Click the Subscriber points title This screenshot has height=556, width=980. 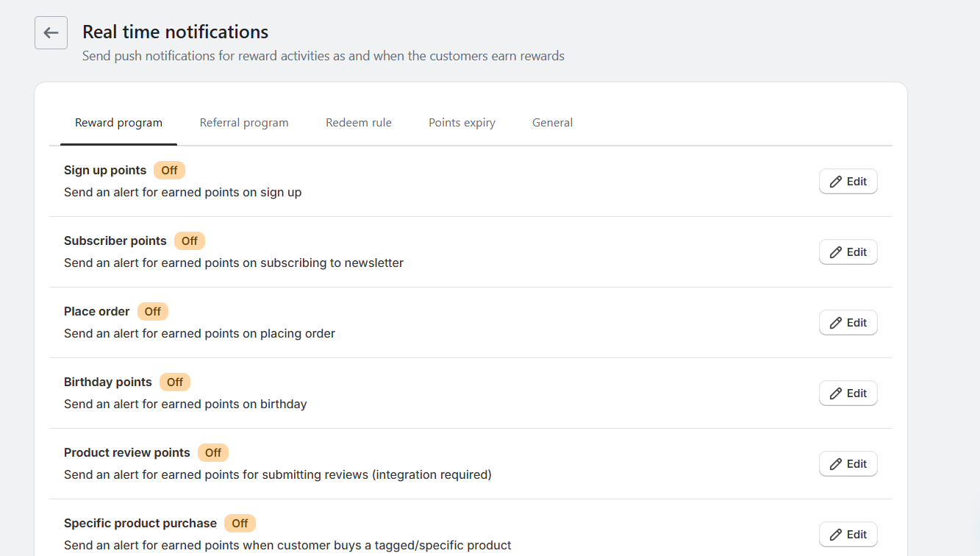[115, 240]
